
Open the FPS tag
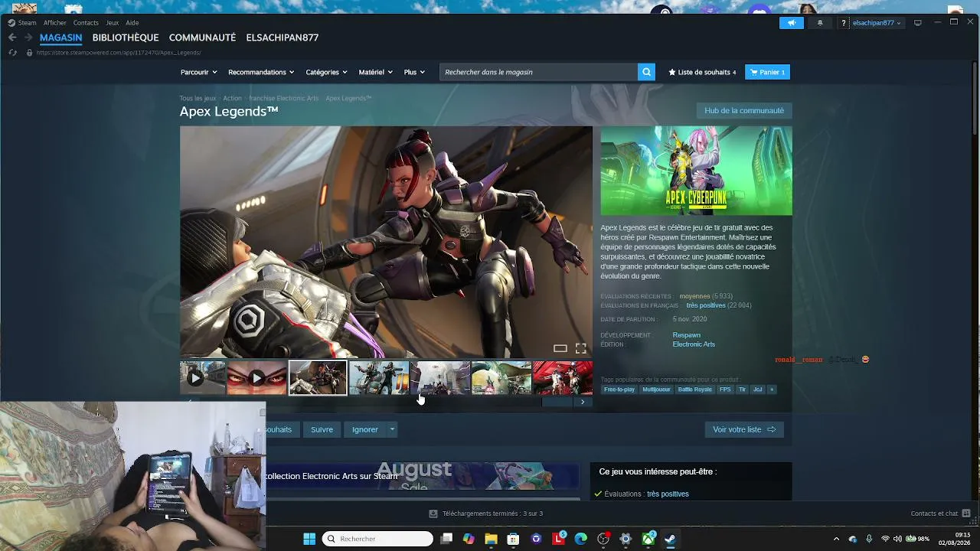tap(725, 390)
